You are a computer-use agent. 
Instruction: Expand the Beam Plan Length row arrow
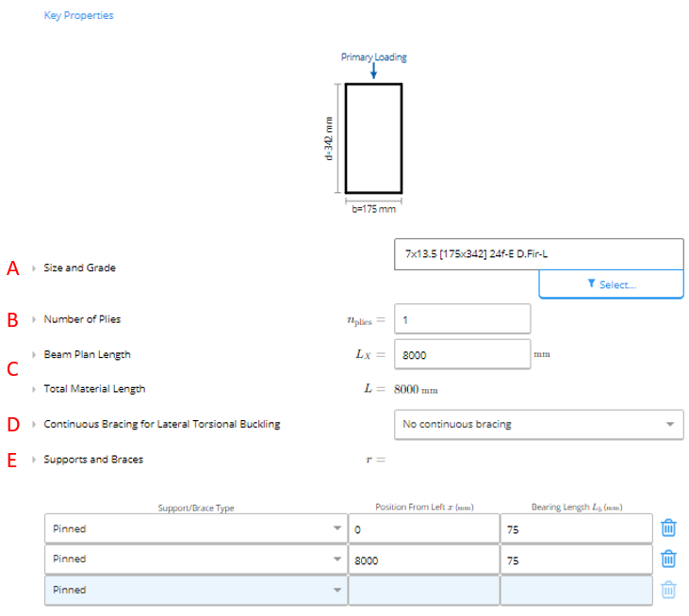[x=34, y=355]
